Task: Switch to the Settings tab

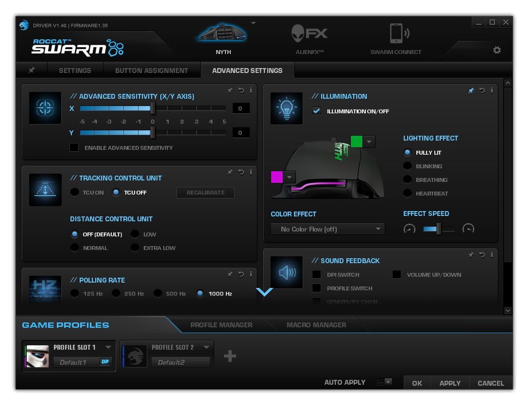Action: point(75,71)
